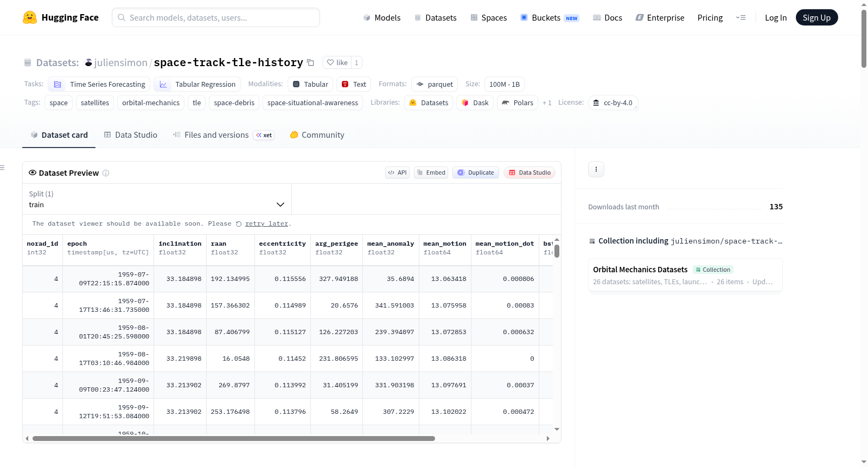Select the Text modality tag

tap(354, 84)
